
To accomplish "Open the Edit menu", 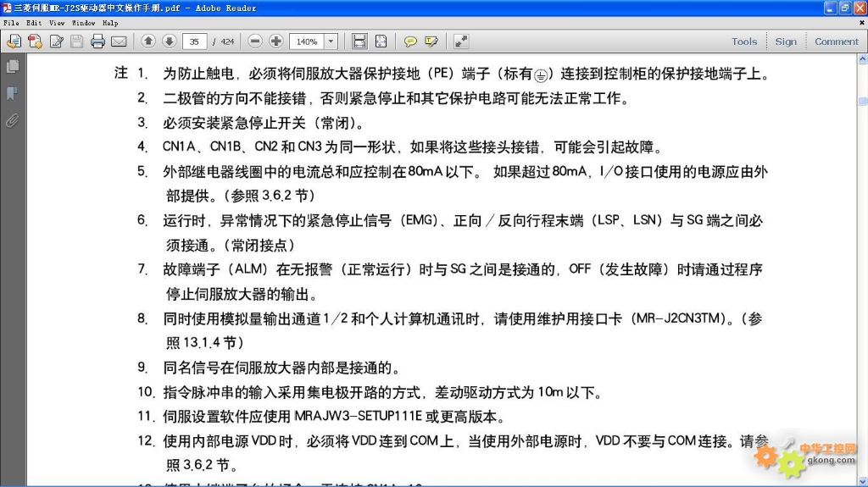I will pyautogui.click(x=34, y=23).
